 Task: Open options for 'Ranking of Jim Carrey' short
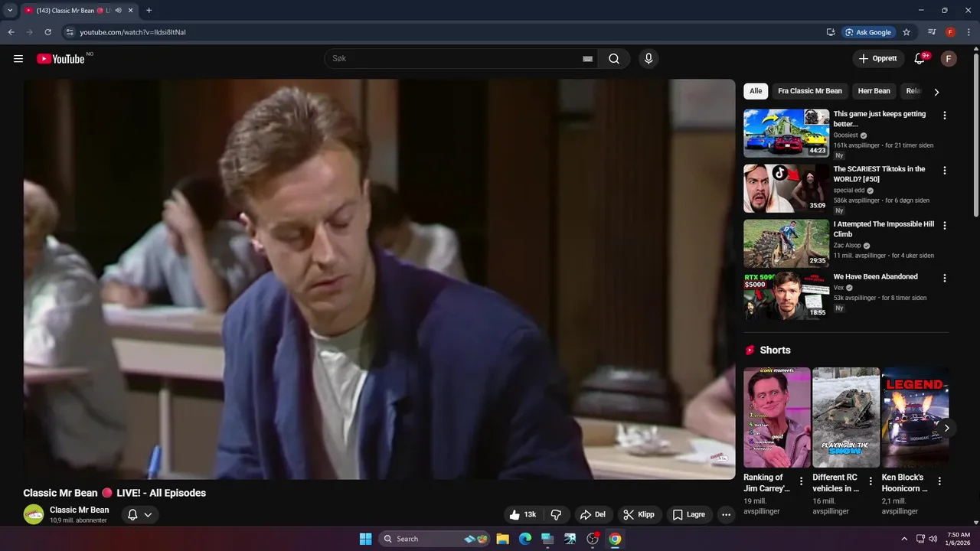click(802, 481)
